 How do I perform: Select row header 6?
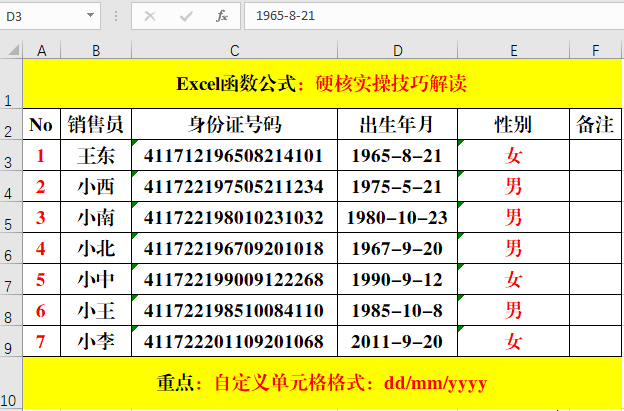[11, 248]
